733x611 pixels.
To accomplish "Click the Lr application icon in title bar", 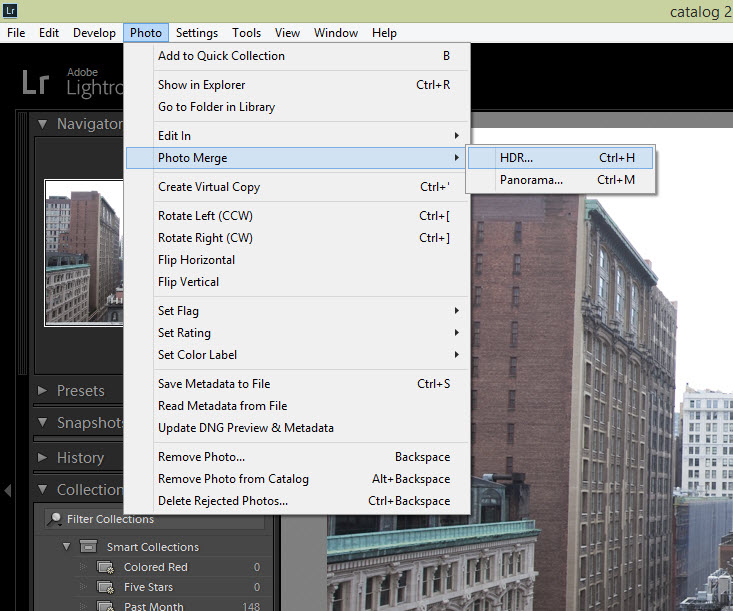I will click(x=11, y=10).
